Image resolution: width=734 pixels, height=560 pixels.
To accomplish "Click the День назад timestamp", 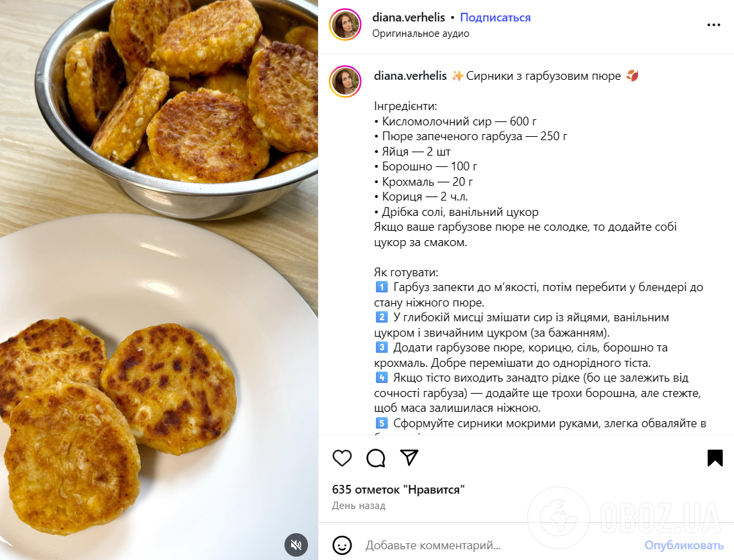I will click(x=358, y=506).
